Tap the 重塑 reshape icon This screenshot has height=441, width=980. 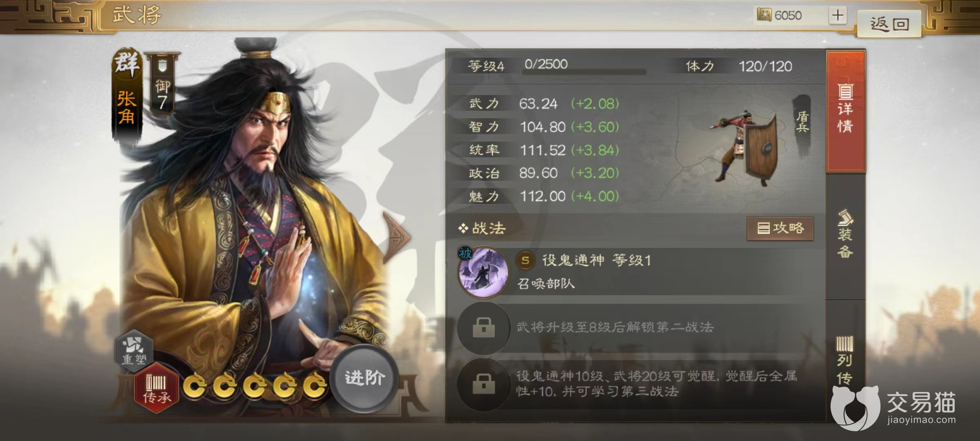tap(134, 350)
